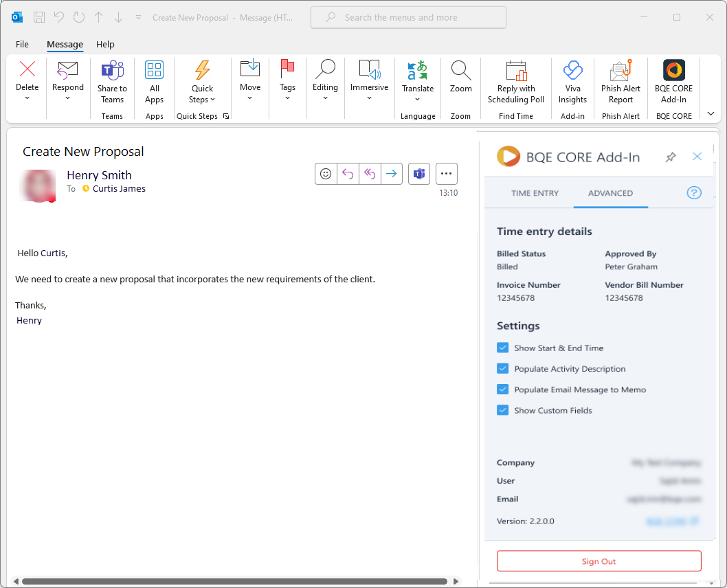The width and height of the screenshot is (727, 588).
Task: Click the Translate icon
Action: tap(417, 70)
